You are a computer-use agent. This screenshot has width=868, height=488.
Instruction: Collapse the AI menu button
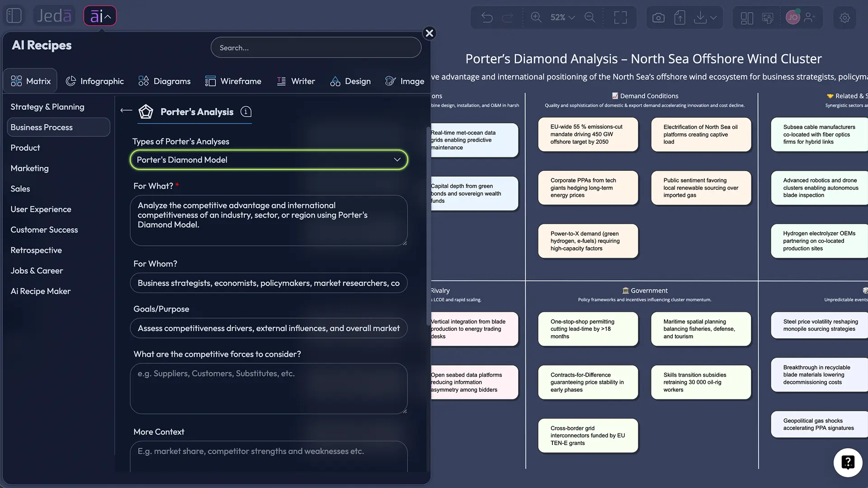[x=100, y=16]
